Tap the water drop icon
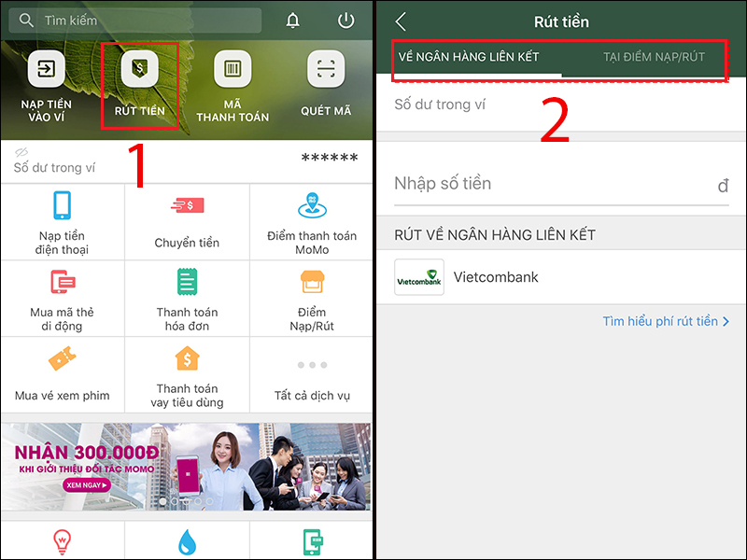 (188, 543)
